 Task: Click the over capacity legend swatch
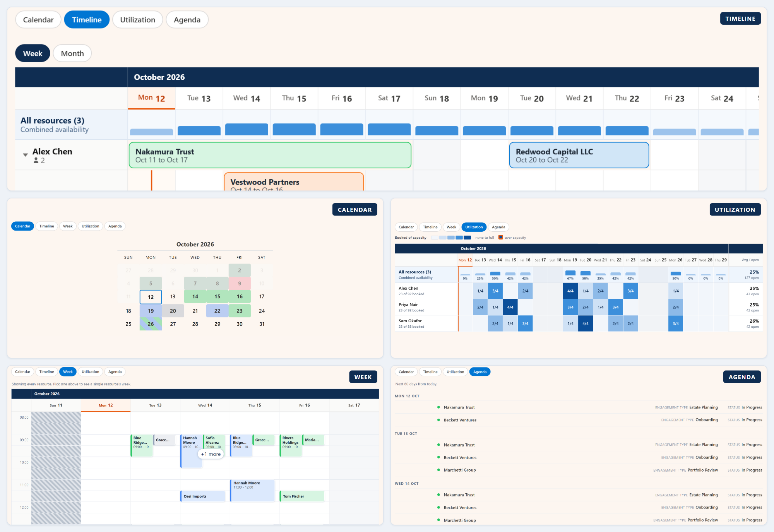tap(500, 238)
